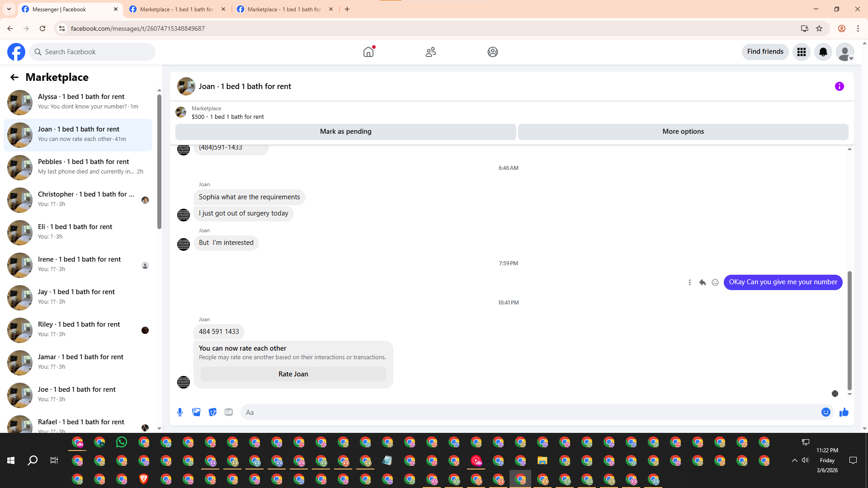Screen dimensions: 868x488
Task: Open the Facebook apps grid menu
Action: [802, 52]
